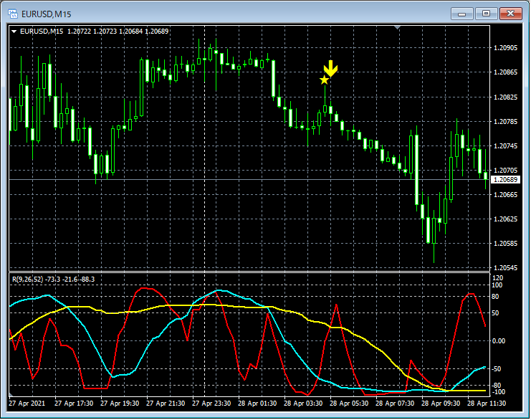The width and height of the screenshot is (531, 420).
Task: Click the price scale value 1.20665
Action: (506, 195)
